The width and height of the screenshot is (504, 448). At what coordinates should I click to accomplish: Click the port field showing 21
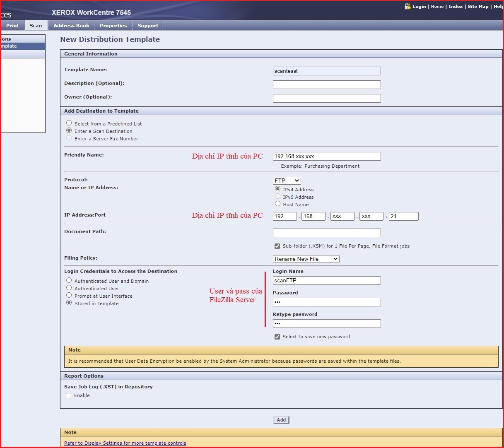point(404,216)
